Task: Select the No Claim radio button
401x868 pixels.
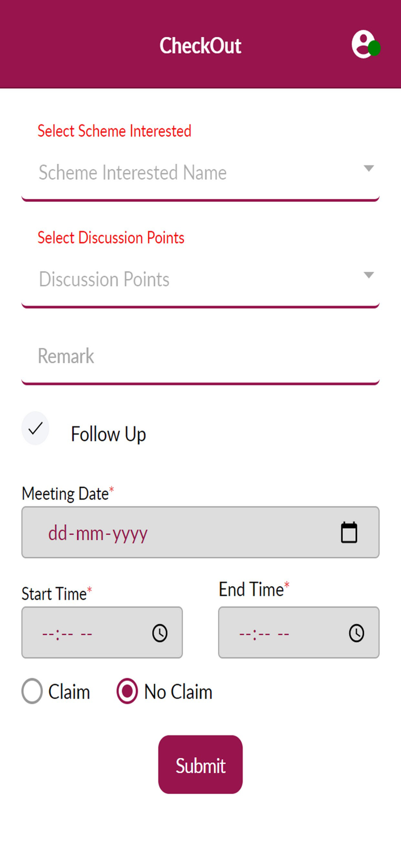Action: [127, 691]
